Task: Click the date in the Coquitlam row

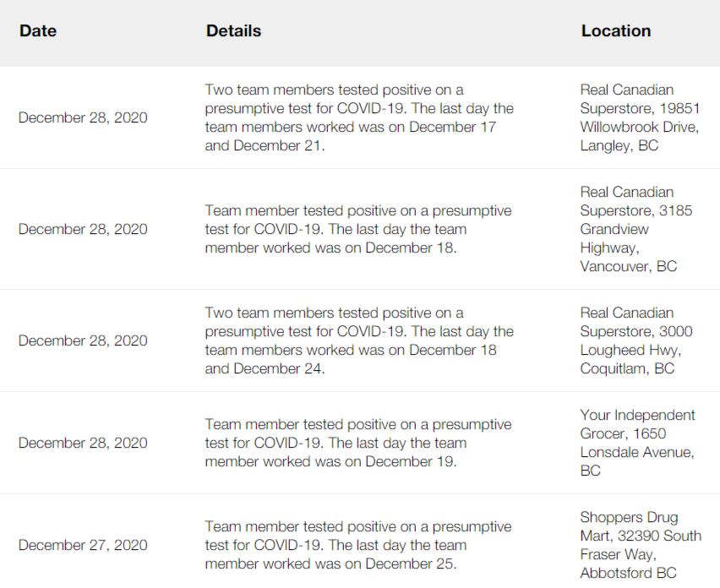Action: (83, 340)
